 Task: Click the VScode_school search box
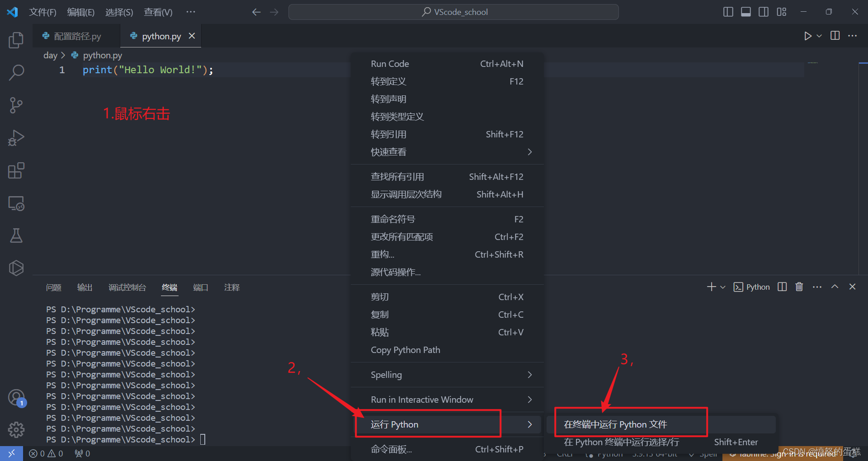pyautogui.click(x=453, y=12)
